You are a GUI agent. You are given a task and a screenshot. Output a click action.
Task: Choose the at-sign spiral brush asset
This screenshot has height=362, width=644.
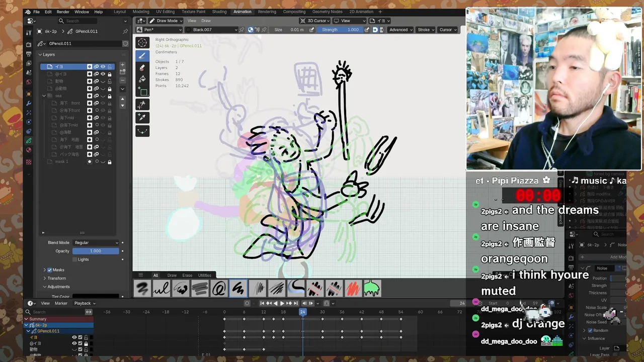pos(219,289)
